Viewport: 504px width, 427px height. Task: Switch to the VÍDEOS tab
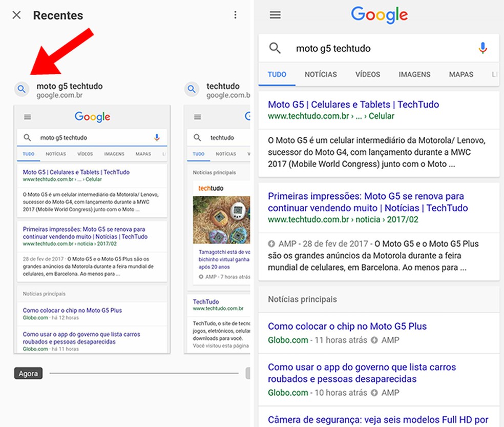tap(368, 74)
